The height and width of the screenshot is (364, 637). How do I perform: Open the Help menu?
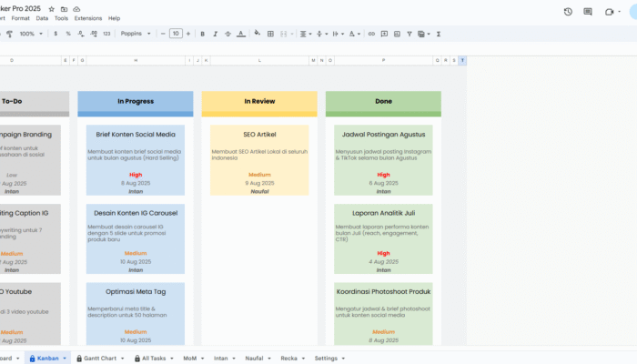[114, 18]
